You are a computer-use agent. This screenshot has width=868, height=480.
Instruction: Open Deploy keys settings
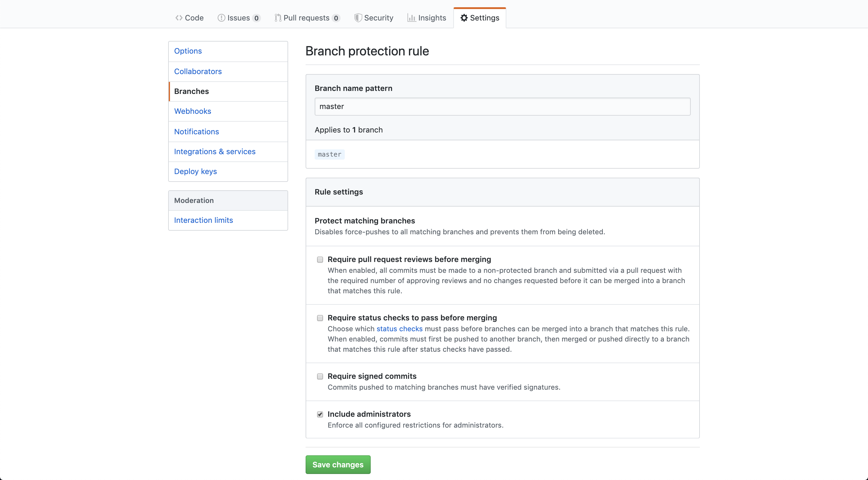click(x=228, y=171)
